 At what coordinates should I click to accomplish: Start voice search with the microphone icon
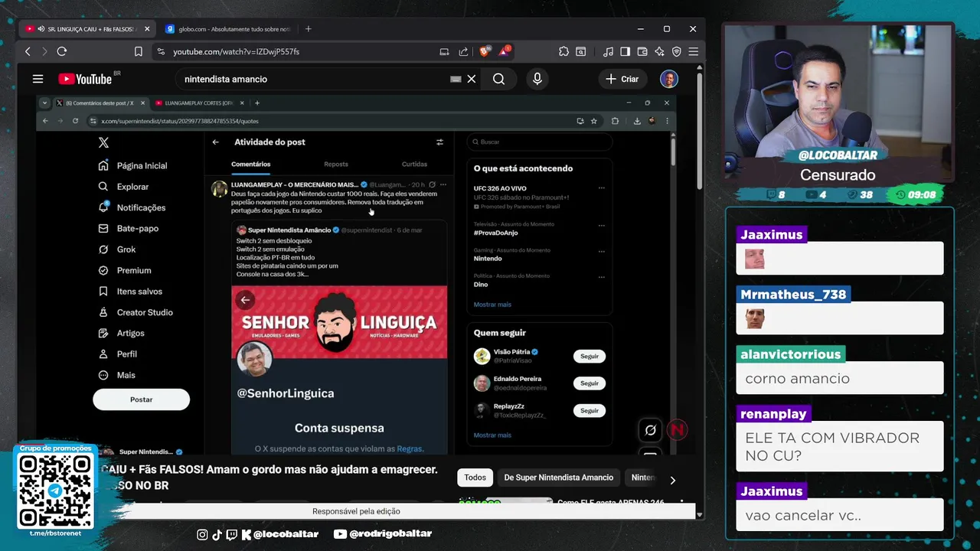pos(537,79)
